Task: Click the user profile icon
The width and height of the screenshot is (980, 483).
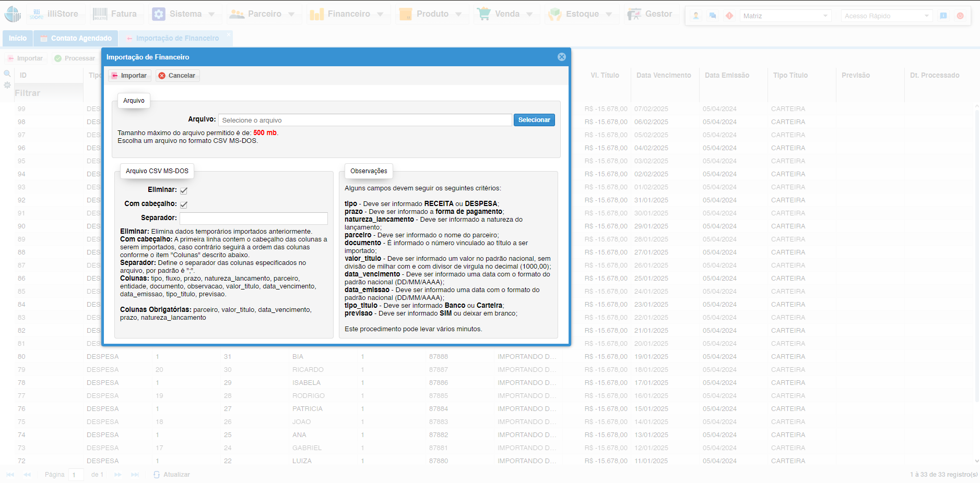Action: coord(696,16)
